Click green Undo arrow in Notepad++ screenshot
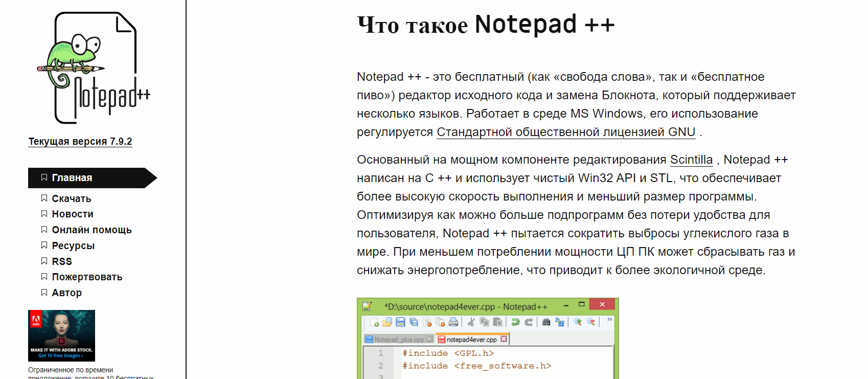 (515, 322)
